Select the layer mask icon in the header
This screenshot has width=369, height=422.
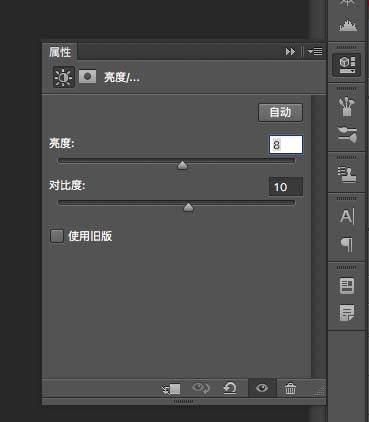[87, 77]
